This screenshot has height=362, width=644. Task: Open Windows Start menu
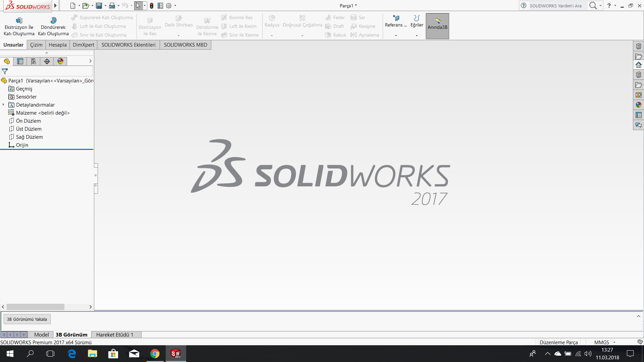(x=10, y=354)
